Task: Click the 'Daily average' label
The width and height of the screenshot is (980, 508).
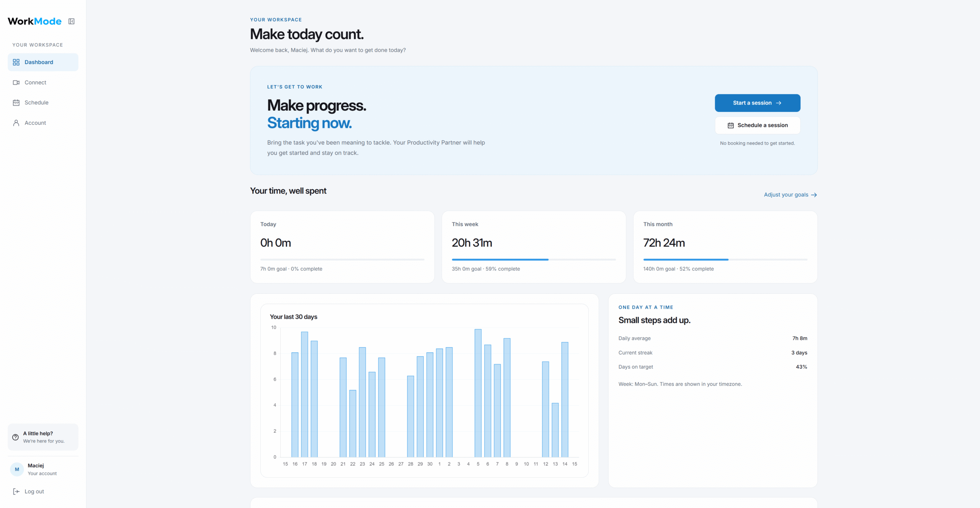Action: tap(634, 338)
